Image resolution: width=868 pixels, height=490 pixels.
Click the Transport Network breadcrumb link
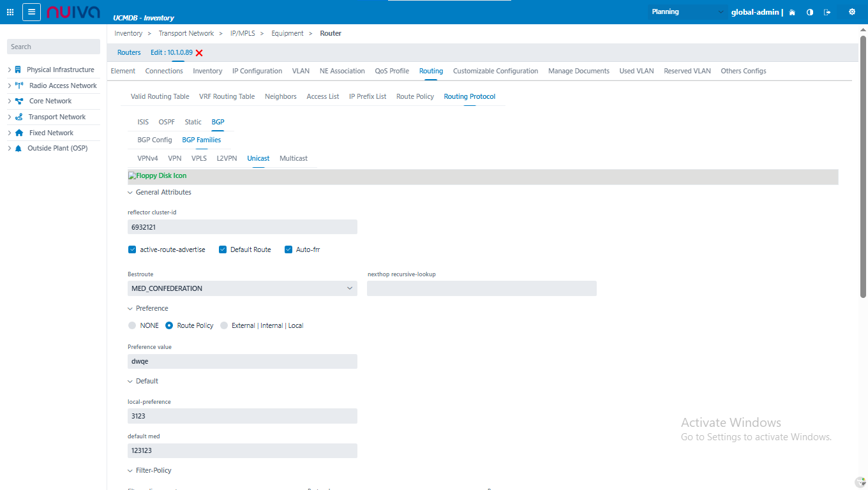[186, 33]
